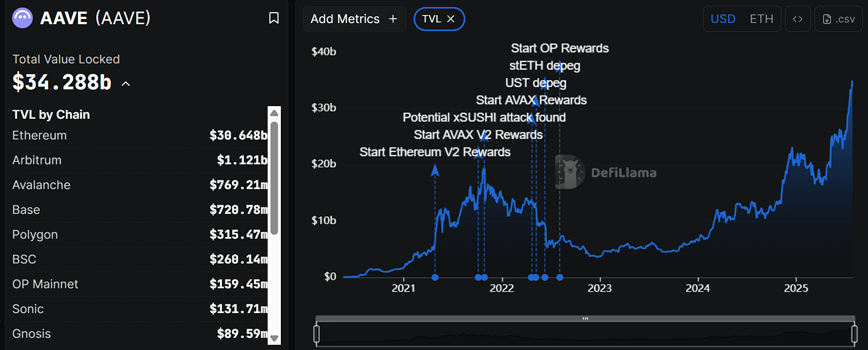Screen dimensions: 868x350
Task: Click the TVL by Chain scrollbar thumb
Action: [x=275, y=178]
